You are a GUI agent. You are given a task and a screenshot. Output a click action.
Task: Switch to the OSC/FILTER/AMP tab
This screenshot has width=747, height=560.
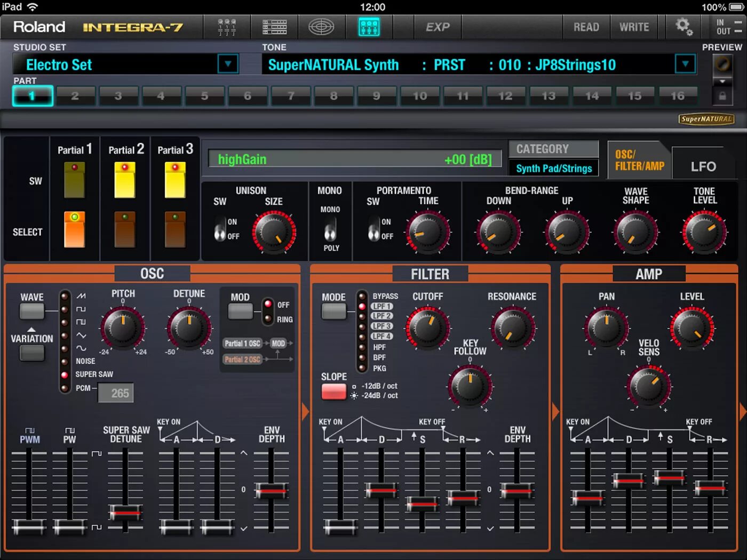[639, 160]
